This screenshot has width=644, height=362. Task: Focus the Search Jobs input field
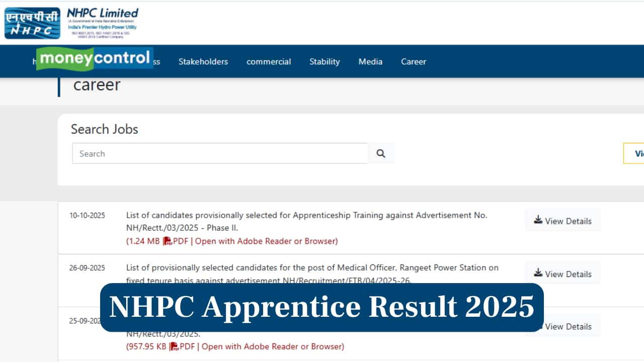click(220, 153)
